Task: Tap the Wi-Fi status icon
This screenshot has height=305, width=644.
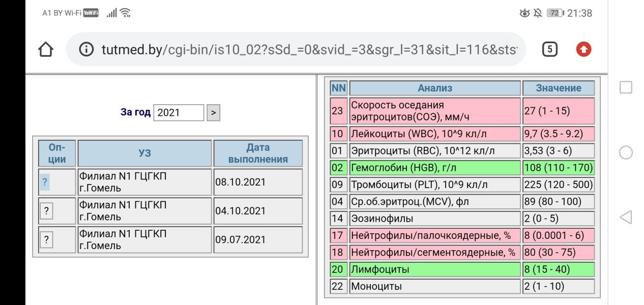Action: point(125,13)
